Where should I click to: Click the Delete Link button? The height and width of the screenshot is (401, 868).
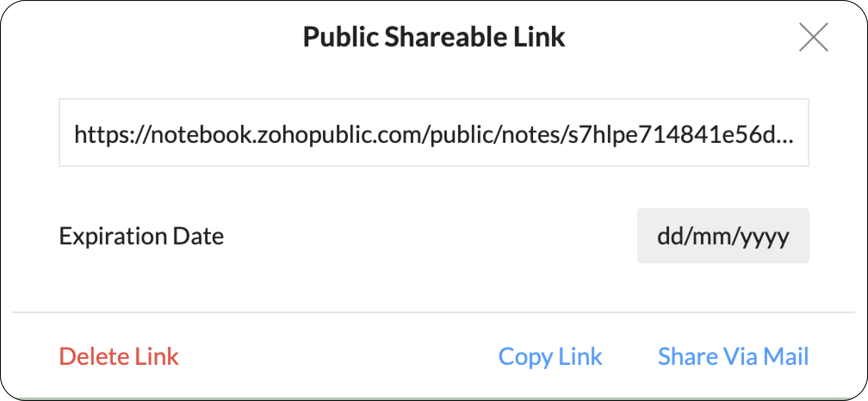(x=119, y=356)
